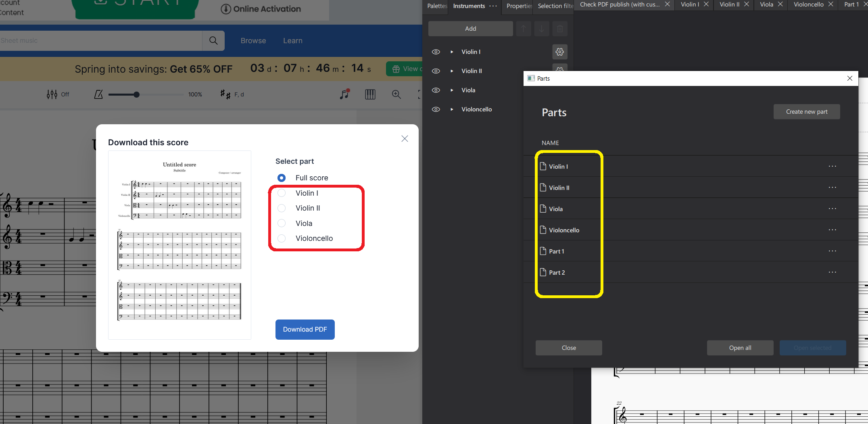Delete selected instrument with trash icon
Screen dimensions: 868x424
[x=560, y=29]
